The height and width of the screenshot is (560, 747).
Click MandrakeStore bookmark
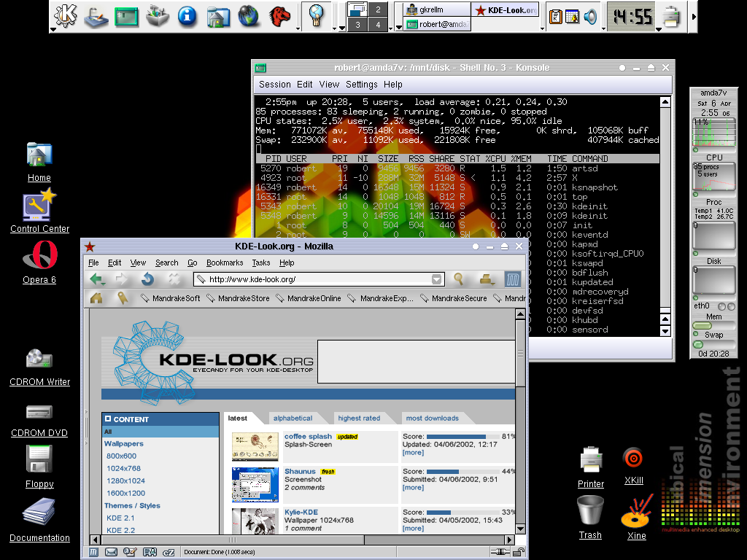pos(238,298)
